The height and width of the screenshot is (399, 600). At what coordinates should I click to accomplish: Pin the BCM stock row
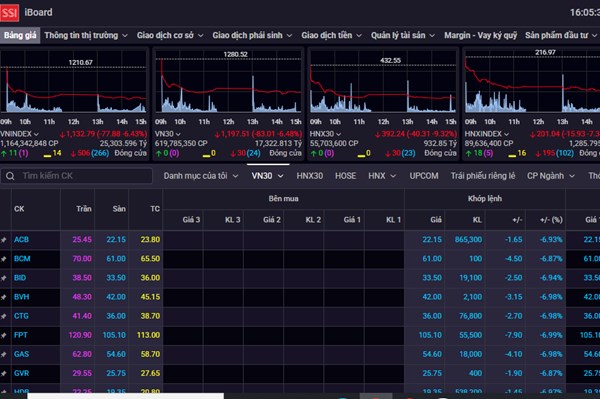pyautogui.click(x=4, y=259)
